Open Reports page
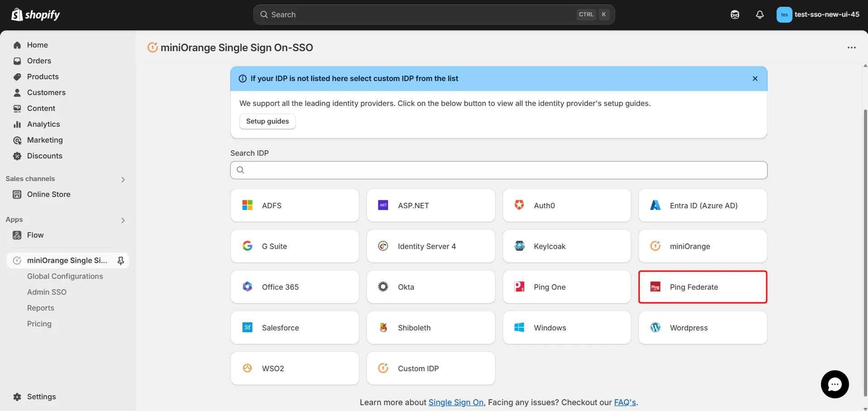 (x=41, y=308)
